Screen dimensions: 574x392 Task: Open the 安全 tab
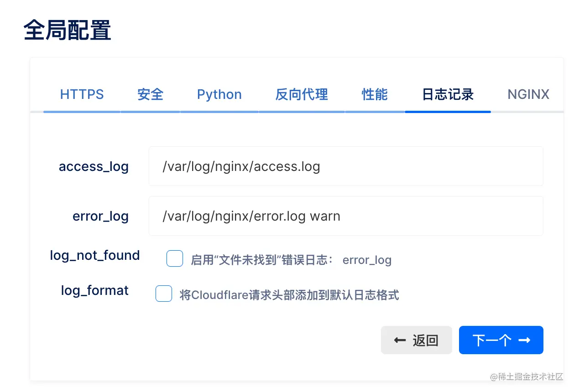pyautogui.click(x=151, y=94)
